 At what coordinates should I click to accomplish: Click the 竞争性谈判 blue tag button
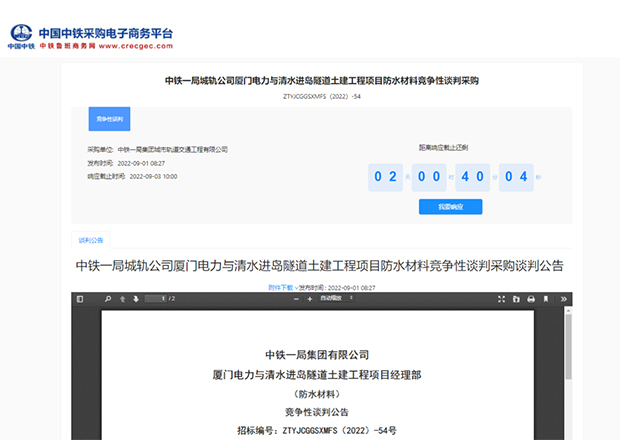pyautogui.click(x=110, y=119)
